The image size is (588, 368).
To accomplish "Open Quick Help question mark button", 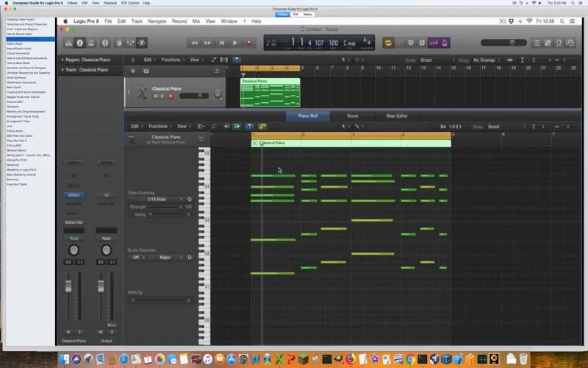I will [x=105, y=43].
